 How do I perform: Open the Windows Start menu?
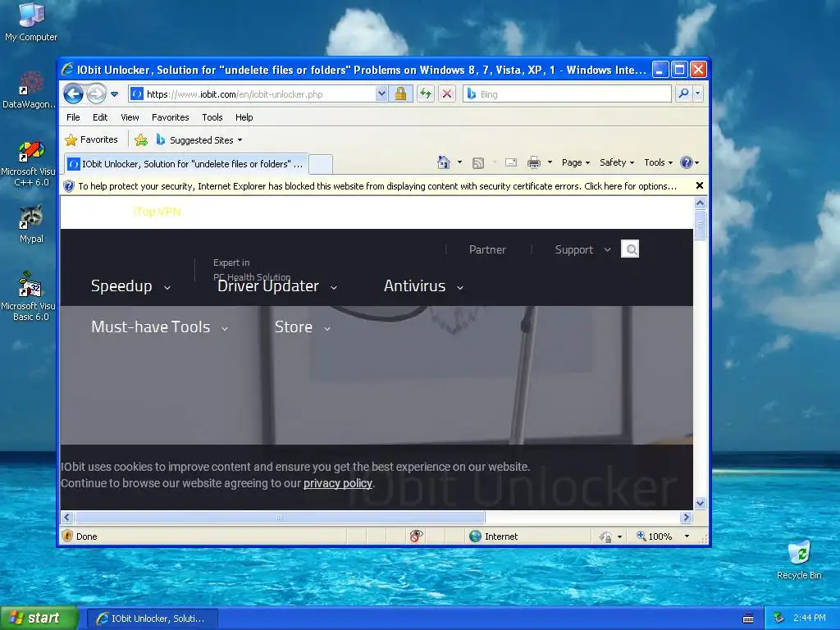click(x=39, y=619)
